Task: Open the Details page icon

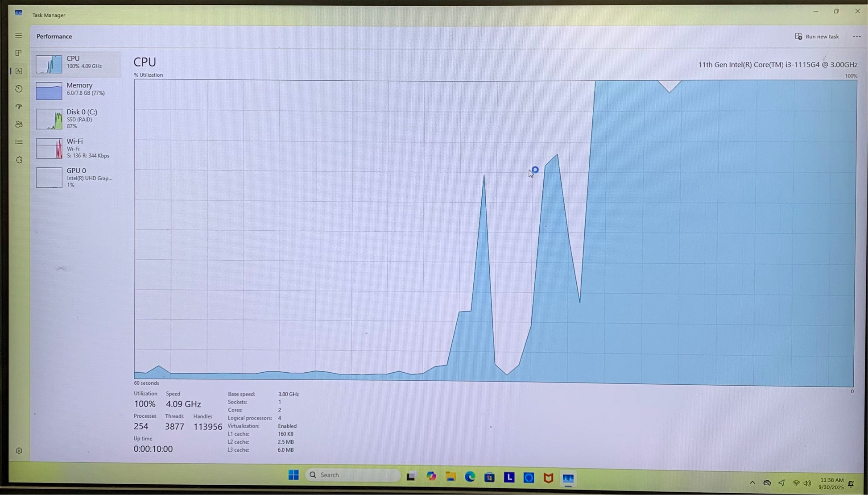Action: point(19,142)
